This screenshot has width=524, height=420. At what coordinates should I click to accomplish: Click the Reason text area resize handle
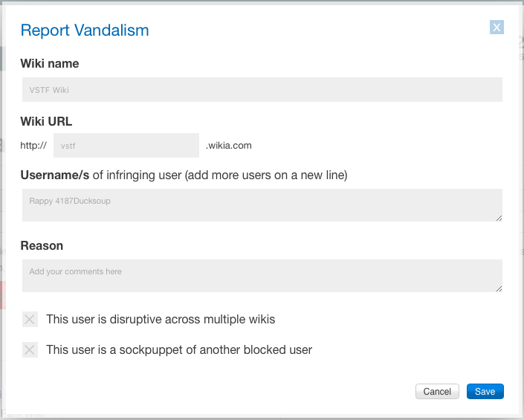[x=499, y=288]
